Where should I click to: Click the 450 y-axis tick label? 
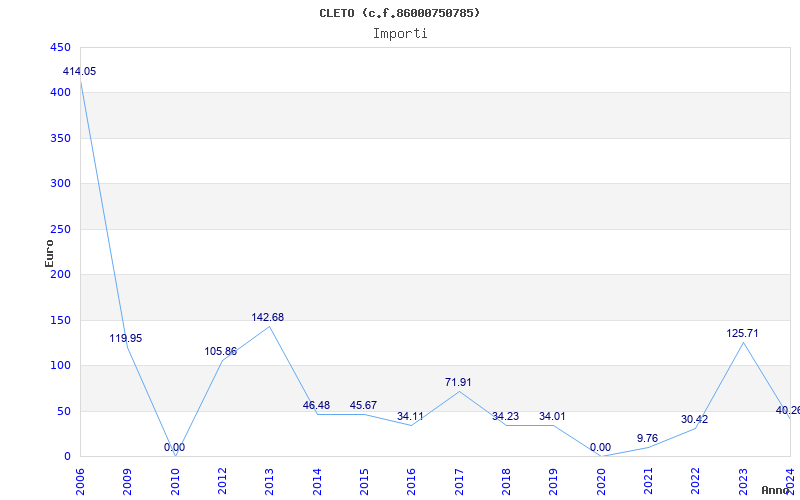60,47
